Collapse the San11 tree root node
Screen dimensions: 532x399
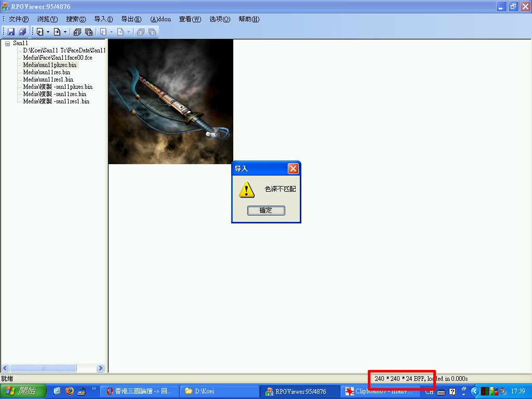(x=7, y=44)
